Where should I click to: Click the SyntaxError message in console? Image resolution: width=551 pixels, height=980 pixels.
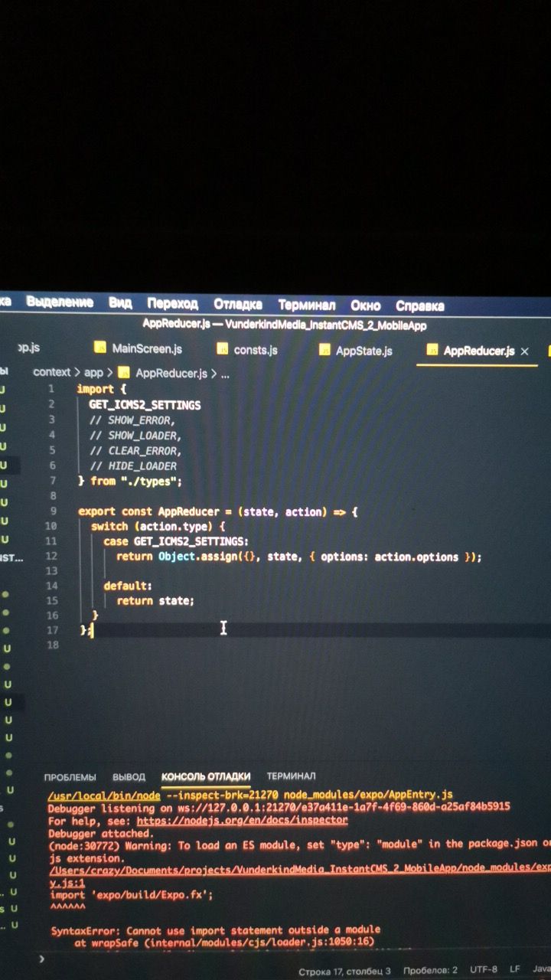coord(216,931)
